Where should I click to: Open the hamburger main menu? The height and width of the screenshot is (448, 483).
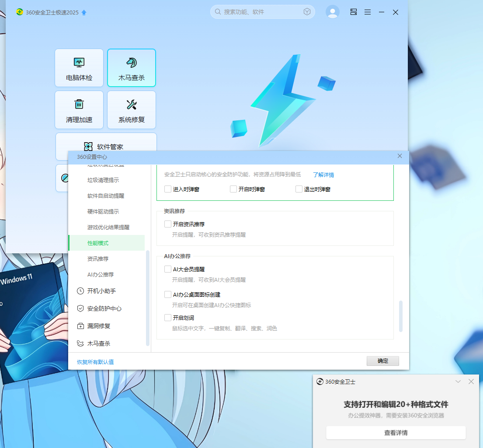(x=368, y=12)
